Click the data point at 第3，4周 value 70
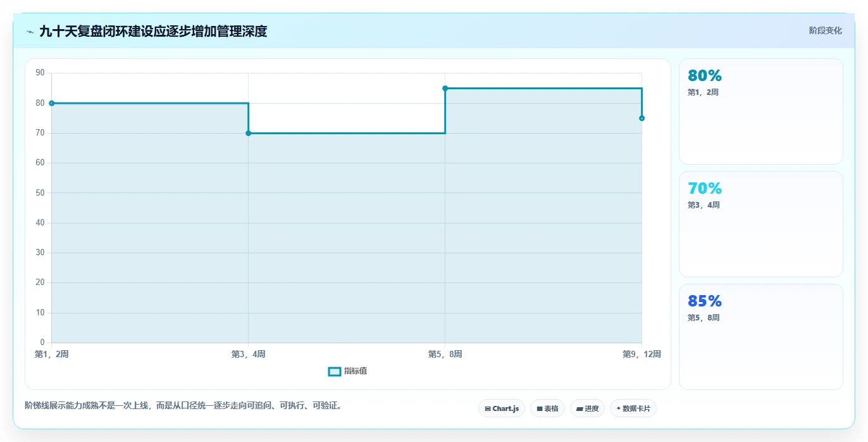The height and width of the screenshot is (442, 868). 249,133
